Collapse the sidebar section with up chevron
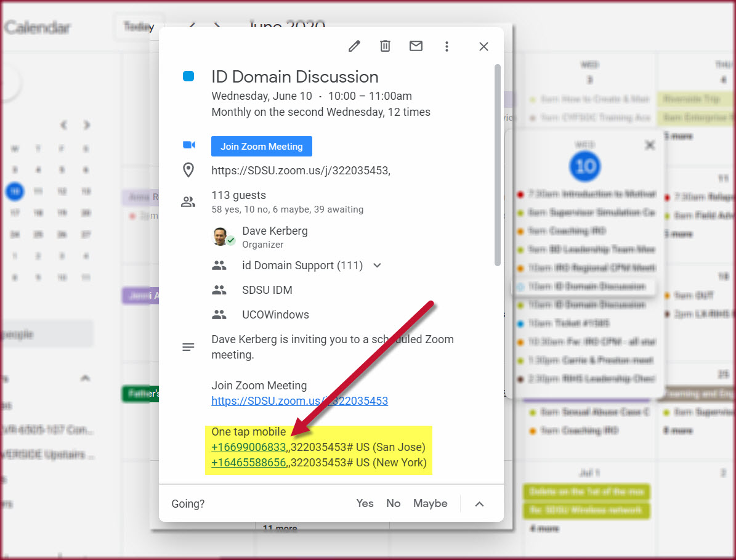Image resolution: width=736 pixels, height=560 pixels. click(x=85, y=378)
